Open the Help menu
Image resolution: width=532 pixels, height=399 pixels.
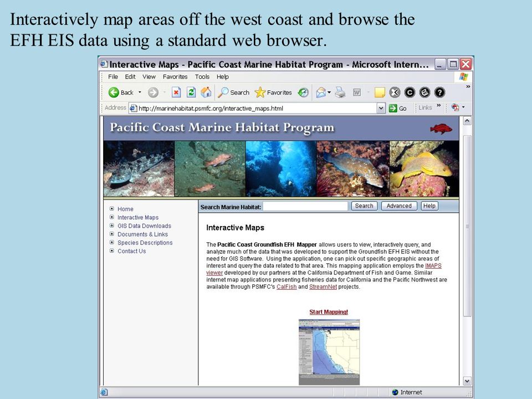[x=223, y=76]
